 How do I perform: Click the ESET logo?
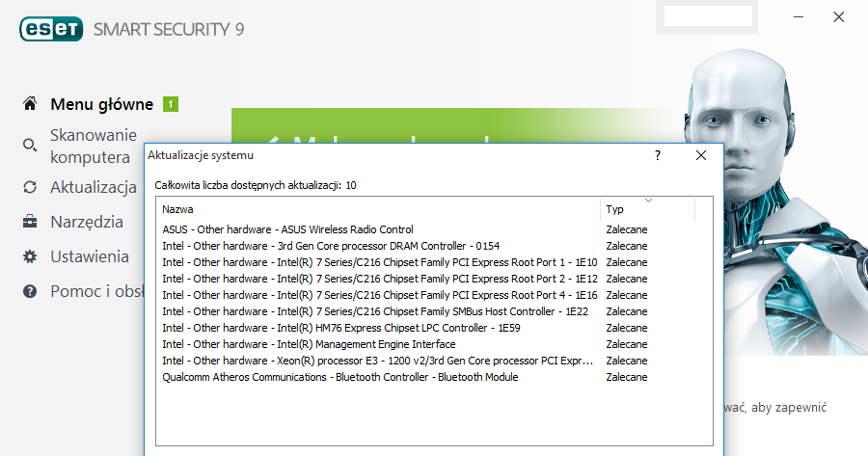[x=51, y=29]
